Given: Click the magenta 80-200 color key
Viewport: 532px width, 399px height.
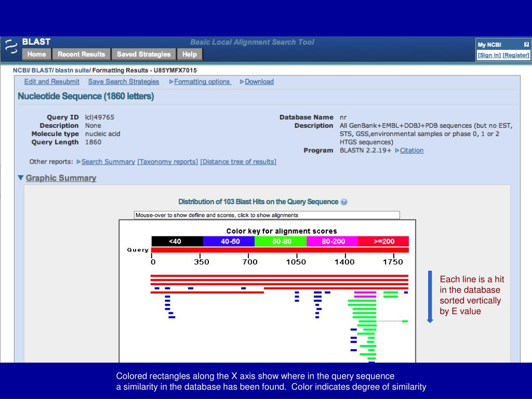Looking at the screenshot, I should click(x=332, y=241).
